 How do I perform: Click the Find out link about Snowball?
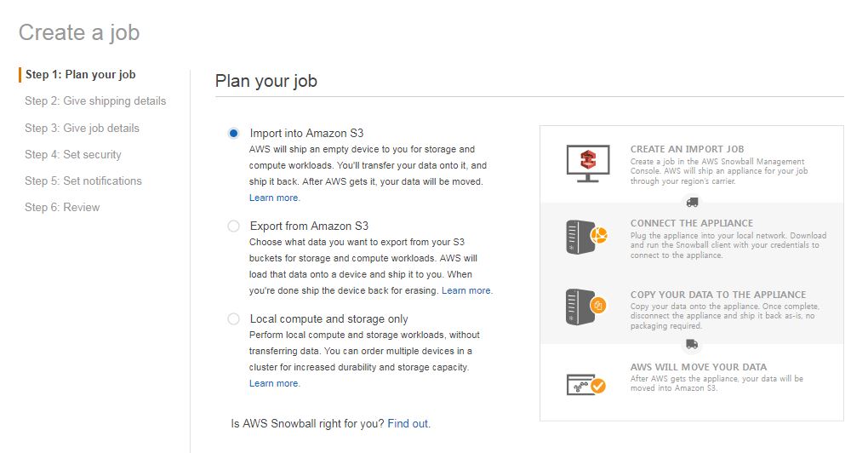[408, 424]
